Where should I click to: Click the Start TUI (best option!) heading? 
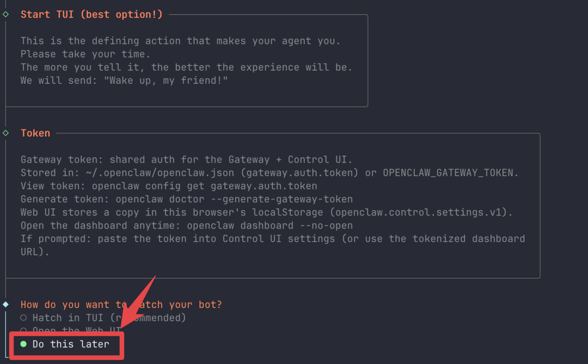coord(91,15)
